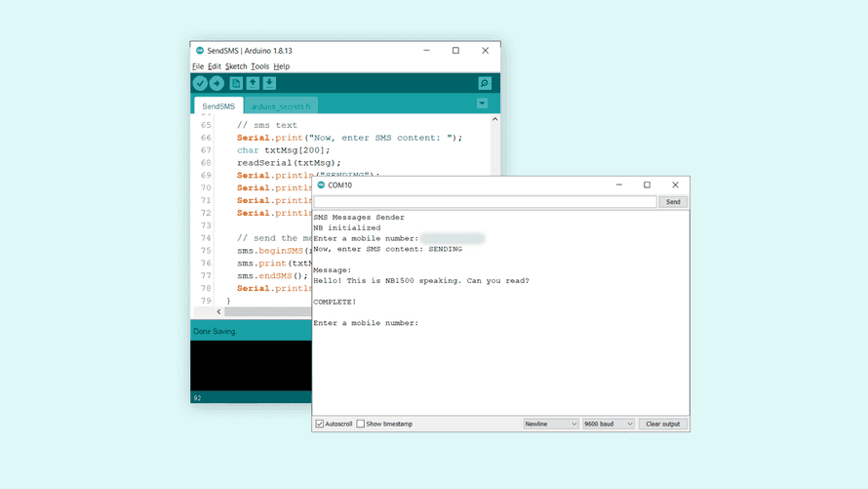Open the File menu

click(198, 66)
